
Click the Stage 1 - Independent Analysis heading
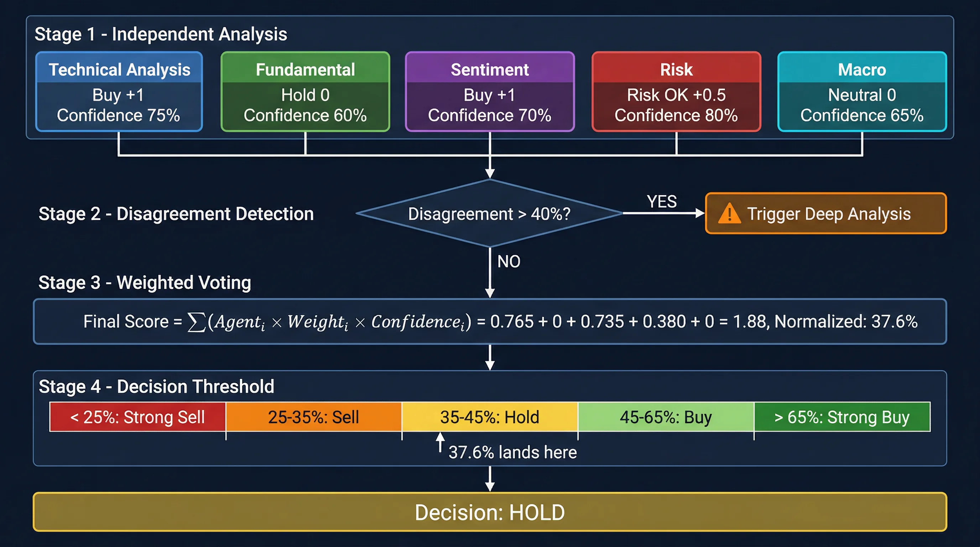click(161, 34)
